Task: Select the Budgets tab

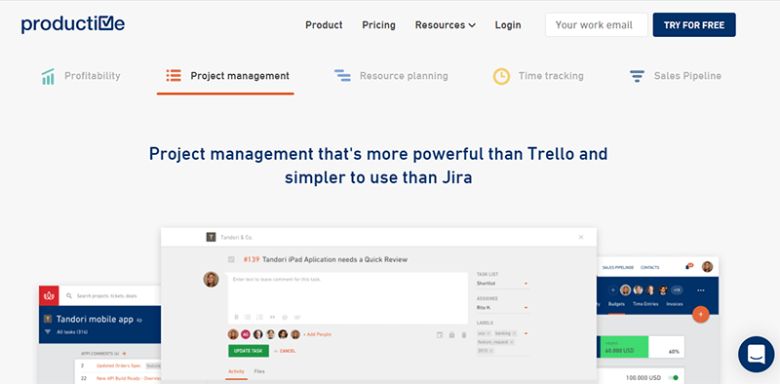Action: (617, 304)
